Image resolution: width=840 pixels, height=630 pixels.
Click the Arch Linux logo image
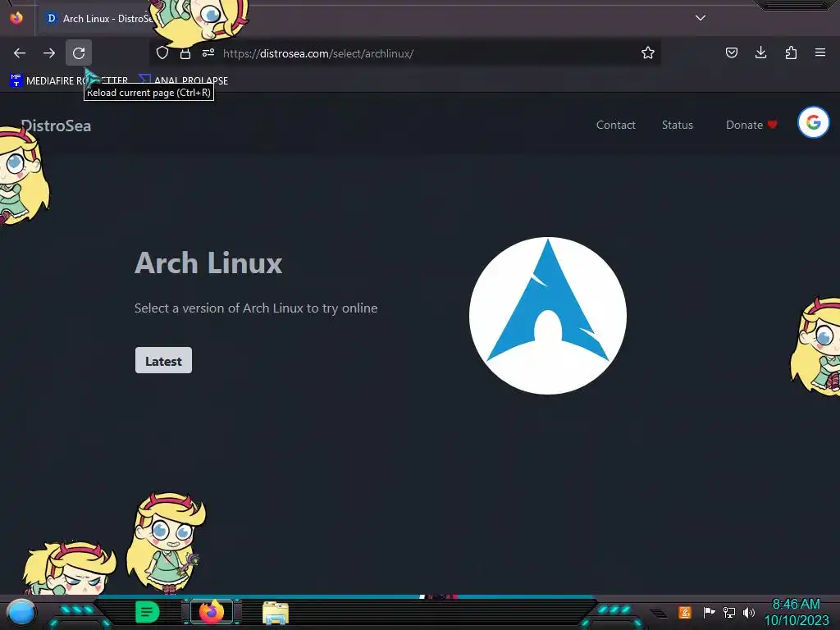click(x=547, y=316)
